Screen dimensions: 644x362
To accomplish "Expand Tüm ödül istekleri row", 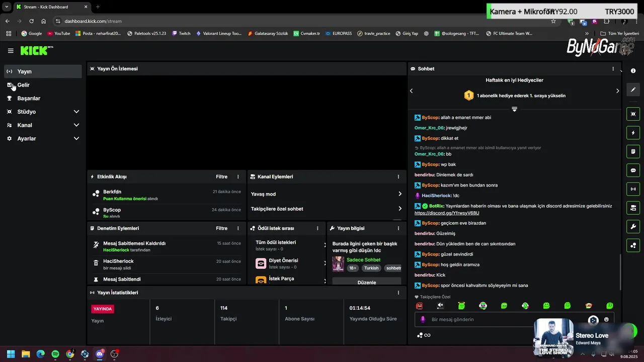I will pos(325,245).
